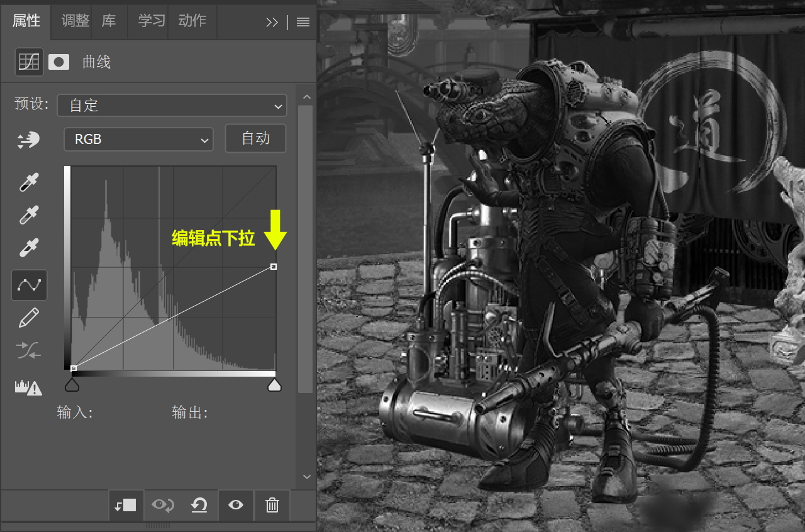
Task: Activate the on-image targeted adjustment tool
Action: (x=28, y=140)
